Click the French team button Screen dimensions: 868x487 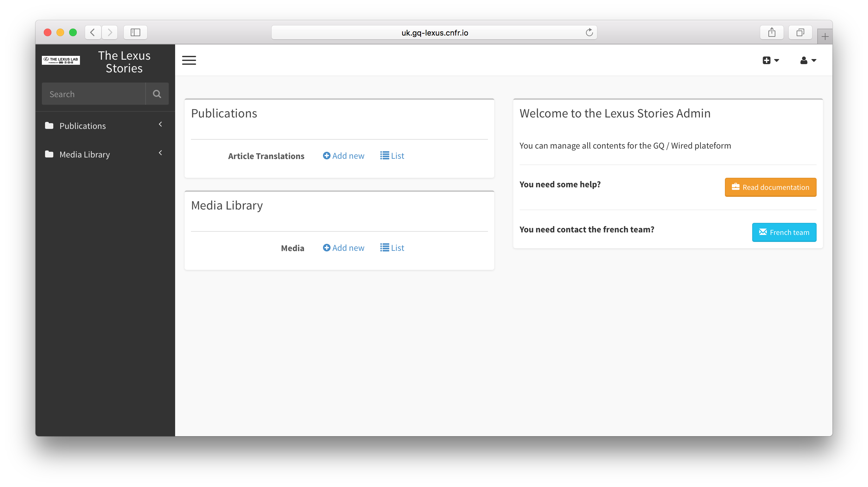pyautogui.click(x=784, y=232)
